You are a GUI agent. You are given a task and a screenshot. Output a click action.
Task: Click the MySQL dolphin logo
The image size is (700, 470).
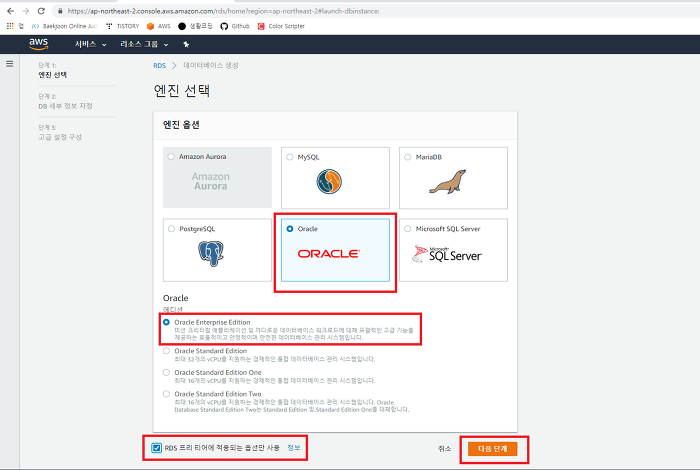click(329, 182)
